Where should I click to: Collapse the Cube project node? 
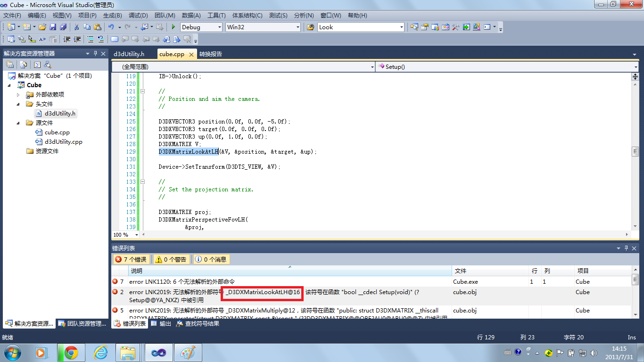tap(10, 85)
